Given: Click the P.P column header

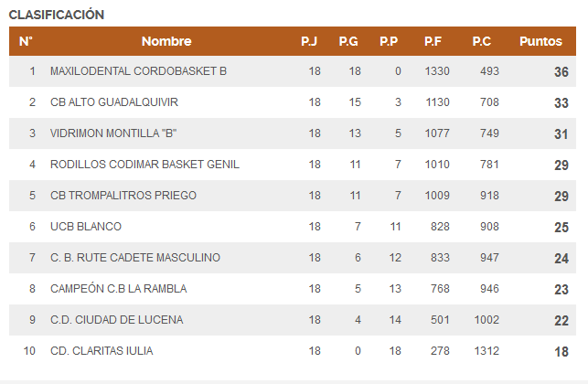Looking at the screenshot, I should [389, 41].
